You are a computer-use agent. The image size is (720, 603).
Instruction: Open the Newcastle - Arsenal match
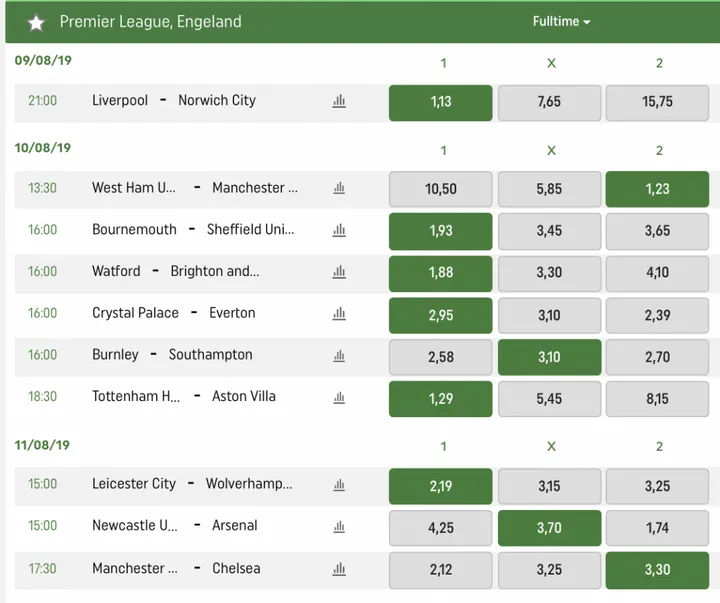(174, 526)
